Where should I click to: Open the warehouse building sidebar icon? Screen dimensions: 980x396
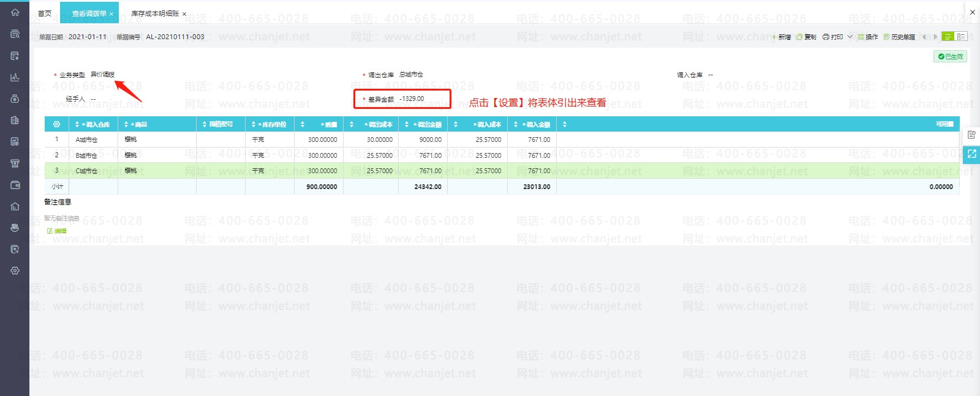[15, 206]
